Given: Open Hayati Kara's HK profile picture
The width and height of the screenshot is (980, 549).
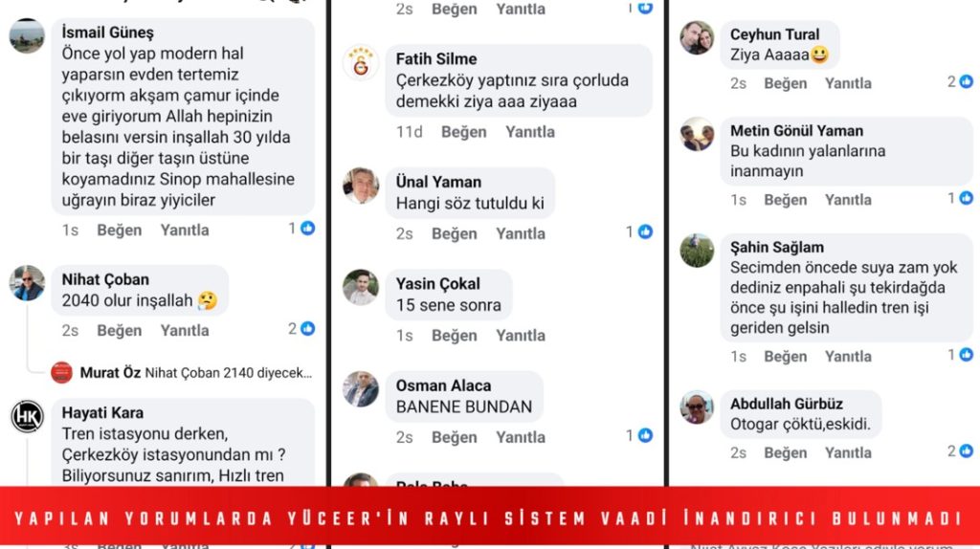Looking at the screenshot, I should [x=28, y=417].
